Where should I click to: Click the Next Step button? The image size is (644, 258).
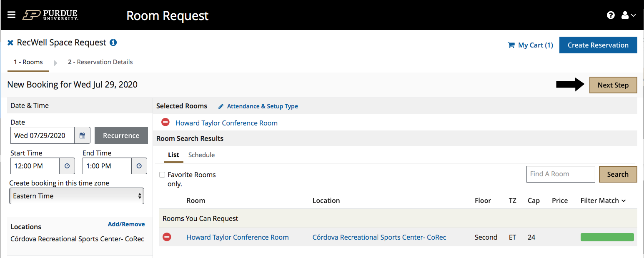(x=613, y=85)
